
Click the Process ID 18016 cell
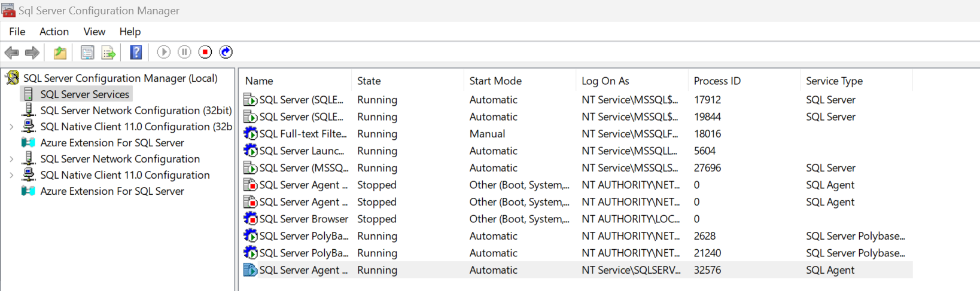tap(707, 134)
